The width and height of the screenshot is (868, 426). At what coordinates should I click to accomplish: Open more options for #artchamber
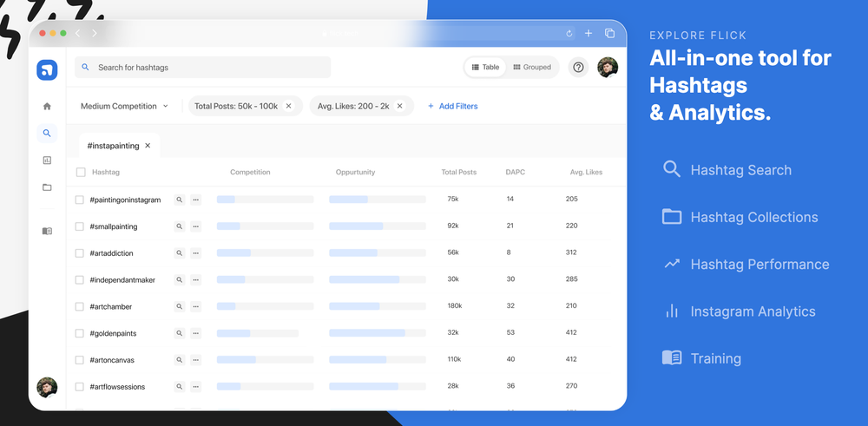(195, 306)
